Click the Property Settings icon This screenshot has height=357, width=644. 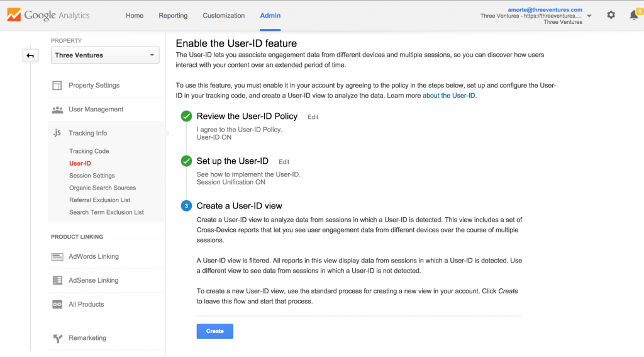point(57,86)
